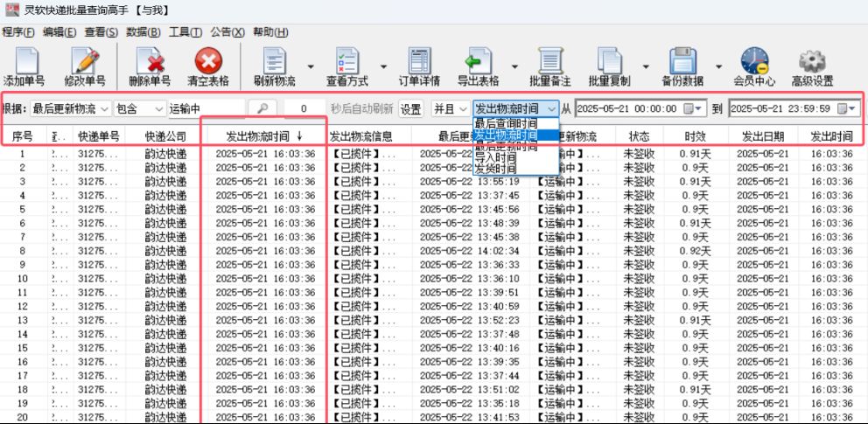Click row number 10 in 序号 column
The width and height of the screenshot is (868, 424).
click(23, 279)
